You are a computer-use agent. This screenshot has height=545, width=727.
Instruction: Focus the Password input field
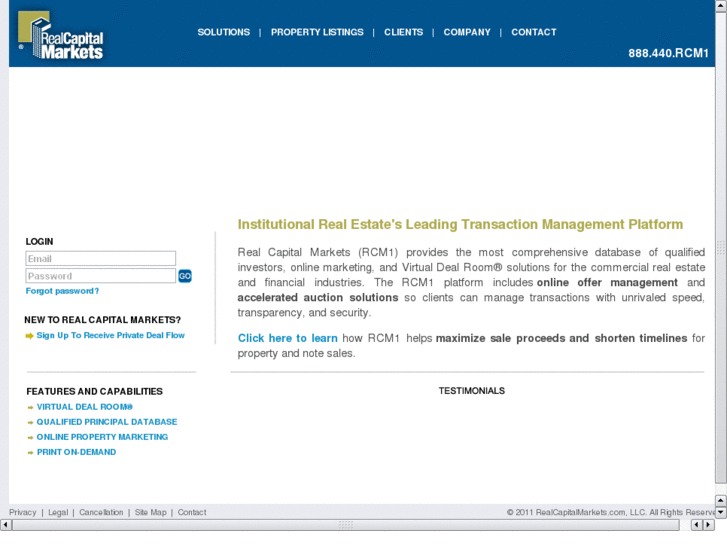[101, 276]
